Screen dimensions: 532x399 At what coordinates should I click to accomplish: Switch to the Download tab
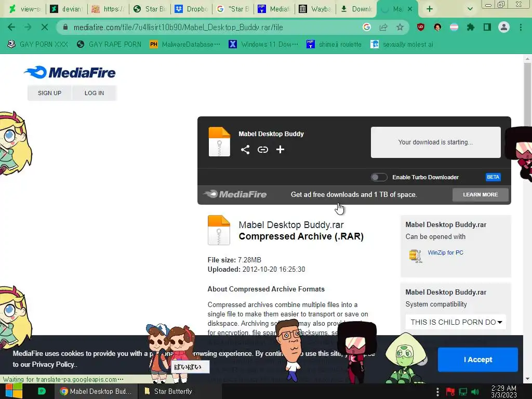tap(356, 9)
